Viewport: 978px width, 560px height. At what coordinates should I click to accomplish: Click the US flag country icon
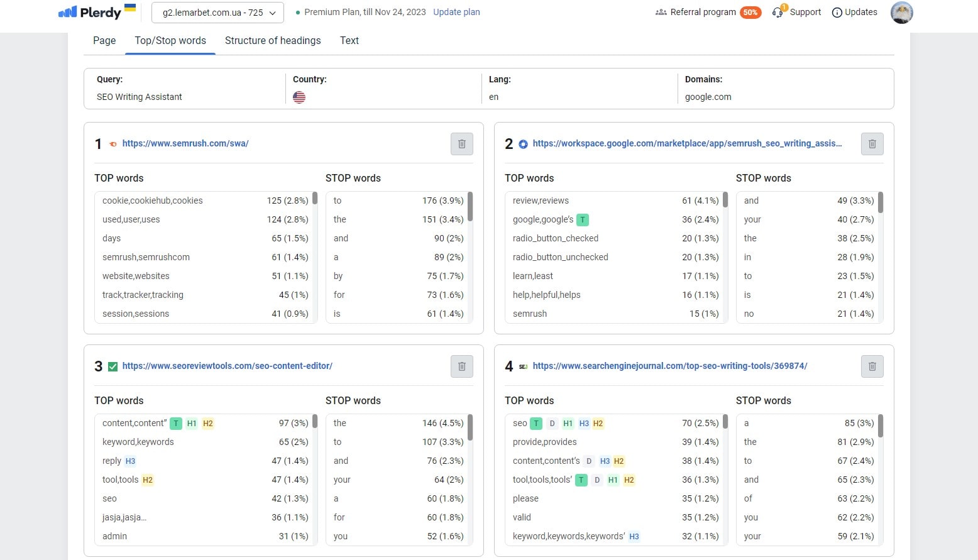pos(299,97)
